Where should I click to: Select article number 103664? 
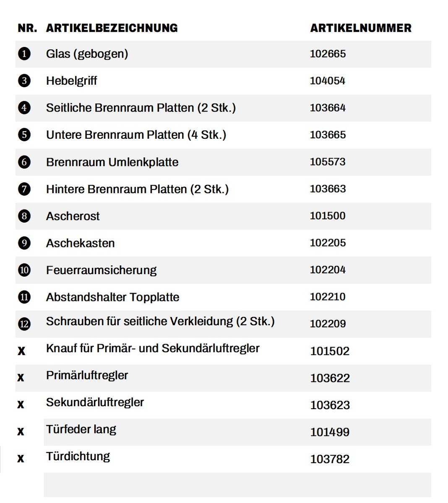click(328, 108)
